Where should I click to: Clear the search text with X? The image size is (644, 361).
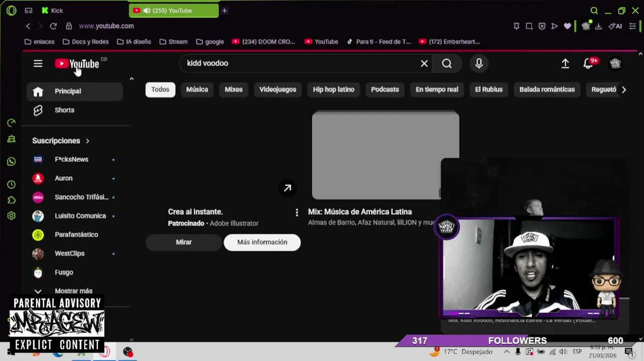tap(424, 64)
